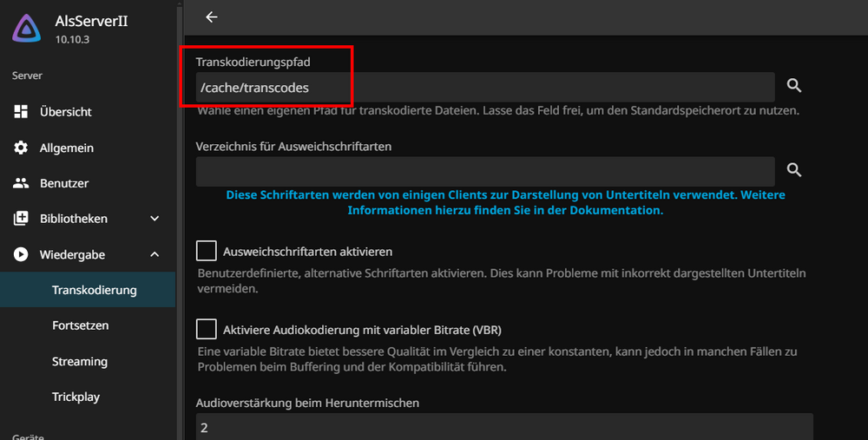Click the Wiedergabe menu label
Viewport: 868px width, 440px height.
[x=72, y=254]
